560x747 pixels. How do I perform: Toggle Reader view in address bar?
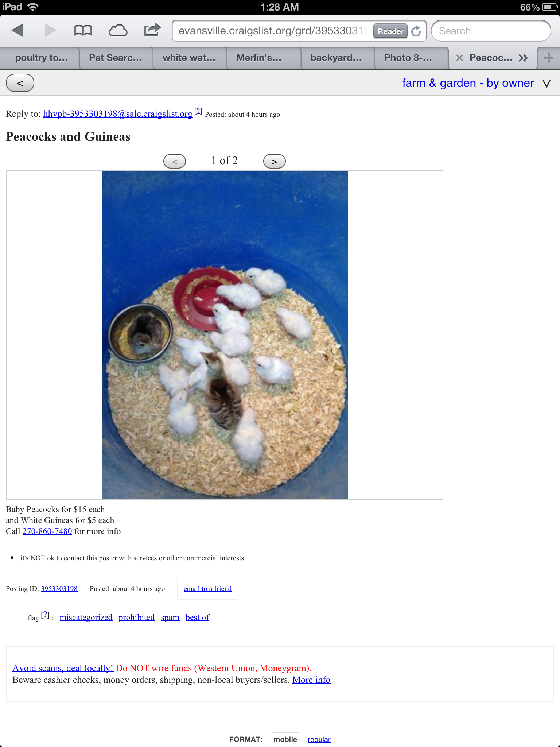pos(390,31)
